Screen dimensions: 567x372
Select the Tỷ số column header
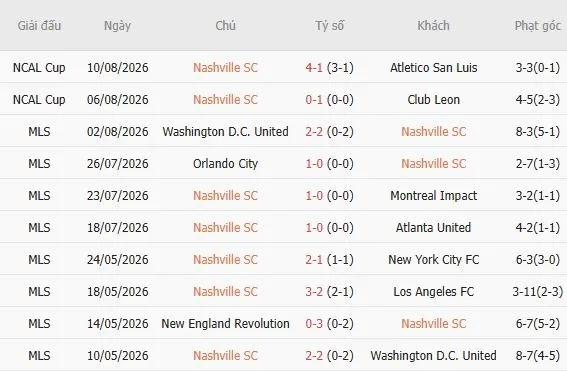point(329,26)
